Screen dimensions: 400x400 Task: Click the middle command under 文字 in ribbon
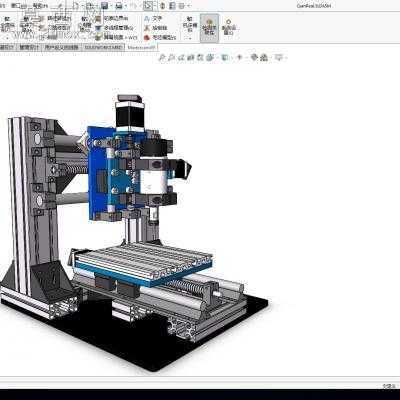[155, 28]
